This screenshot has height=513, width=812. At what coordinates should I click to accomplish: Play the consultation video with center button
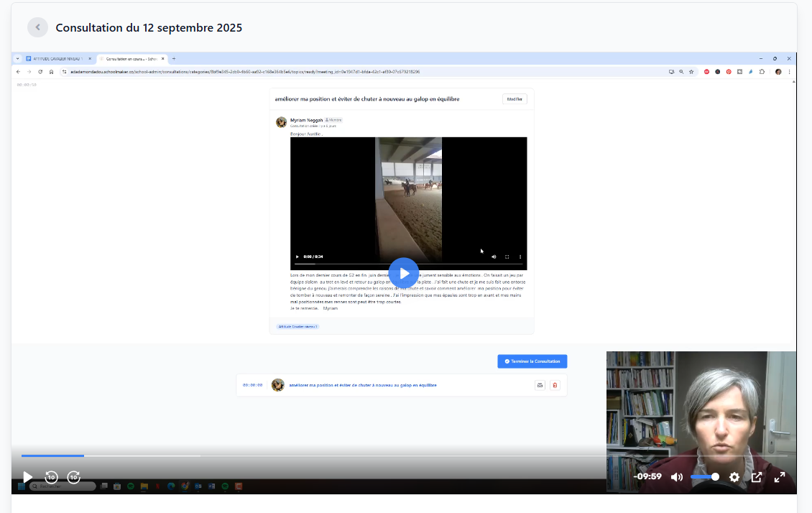(x=404, y=273)
